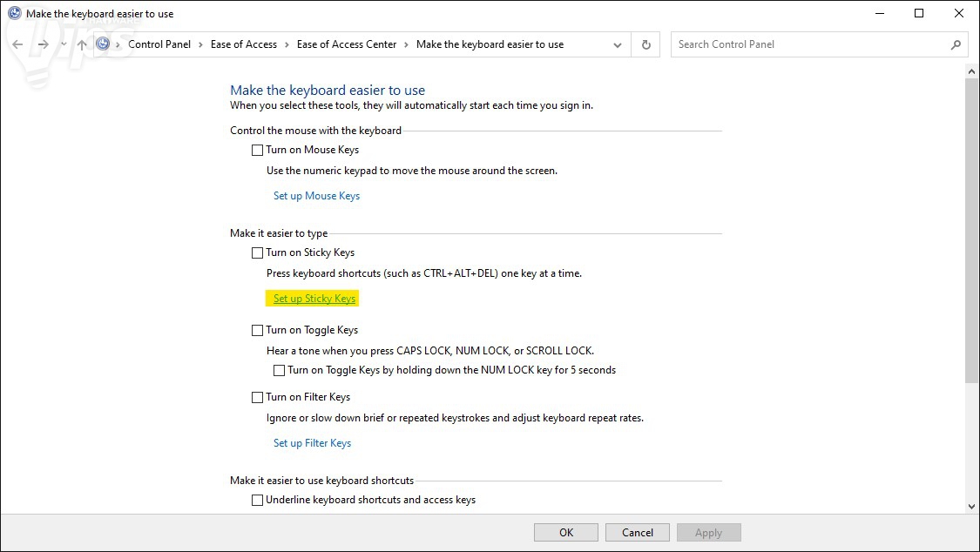Click the Forward navigation arrow
980x552 pixels.
pyautogui.click(x=43, y=44)
